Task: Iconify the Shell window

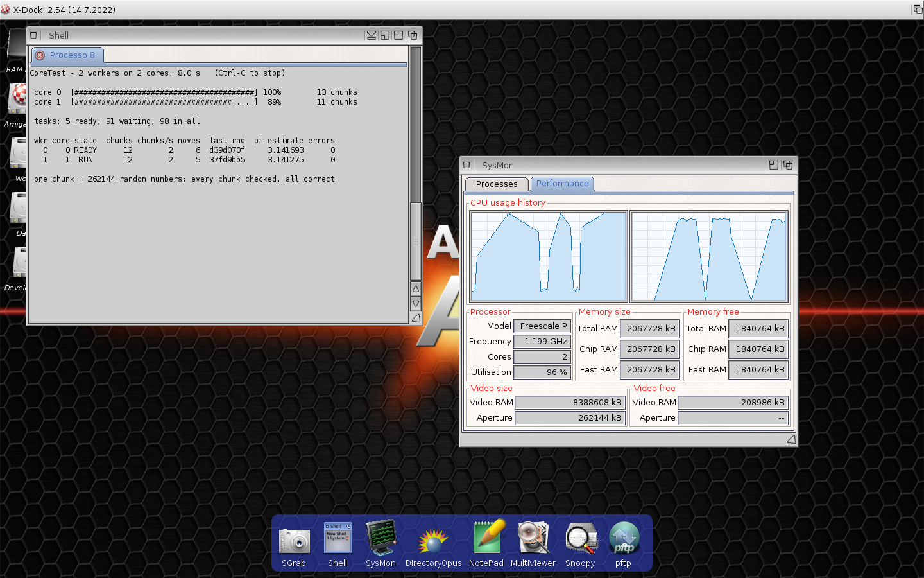Action: (371, 35)
